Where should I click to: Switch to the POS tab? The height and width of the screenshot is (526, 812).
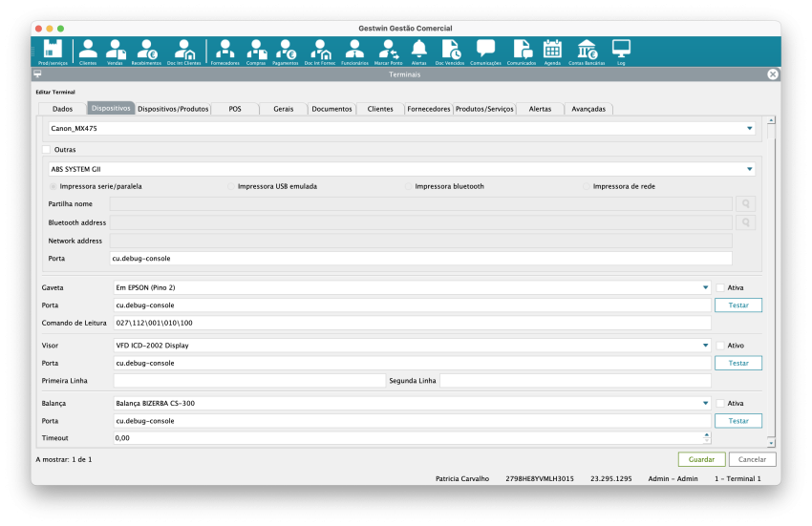[x=235, y=109]
